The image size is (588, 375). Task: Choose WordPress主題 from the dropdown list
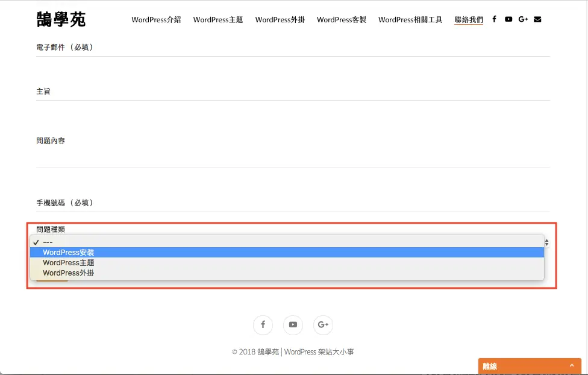click(287, 262)
